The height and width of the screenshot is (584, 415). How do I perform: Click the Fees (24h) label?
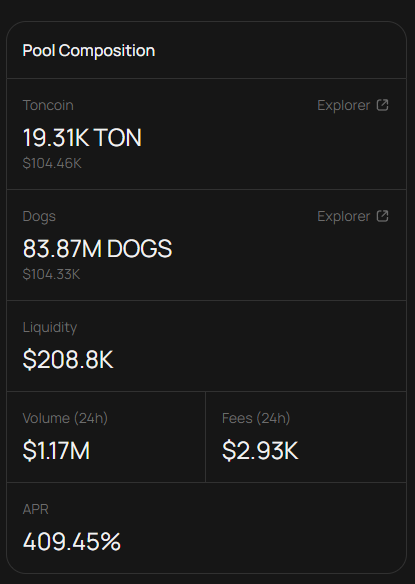pyautogui.click(x=256, y=418)
